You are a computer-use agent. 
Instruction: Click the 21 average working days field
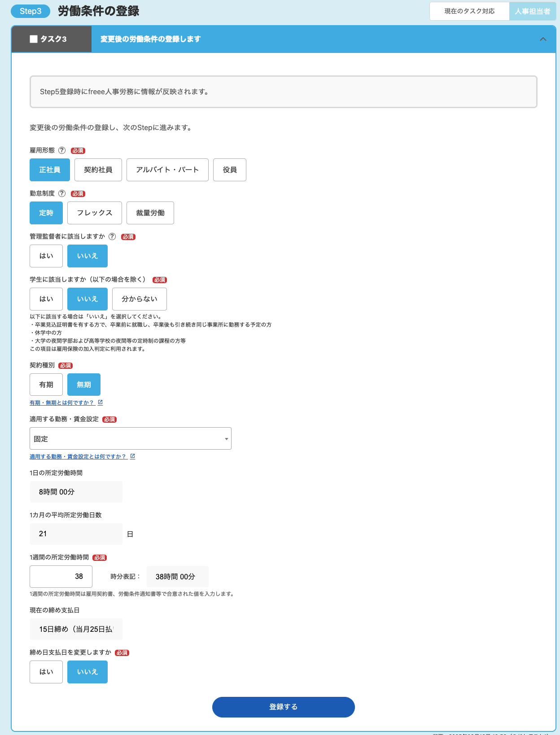pyautogui.click(x=76, y=534)
